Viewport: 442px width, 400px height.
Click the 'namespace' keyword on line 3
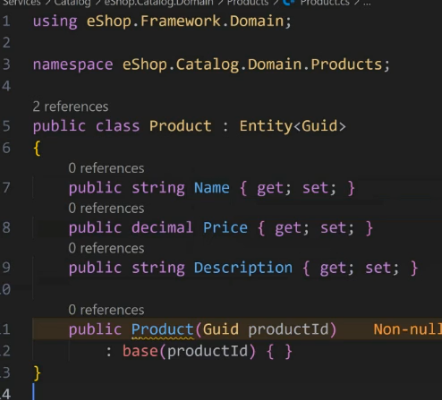click(73, 64)
